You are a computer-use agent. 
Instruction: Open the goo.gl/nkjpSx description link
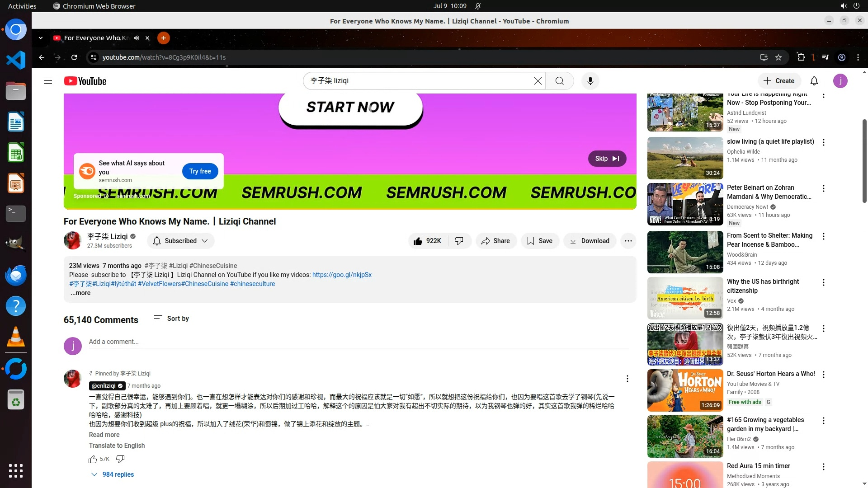pos(342,275)
